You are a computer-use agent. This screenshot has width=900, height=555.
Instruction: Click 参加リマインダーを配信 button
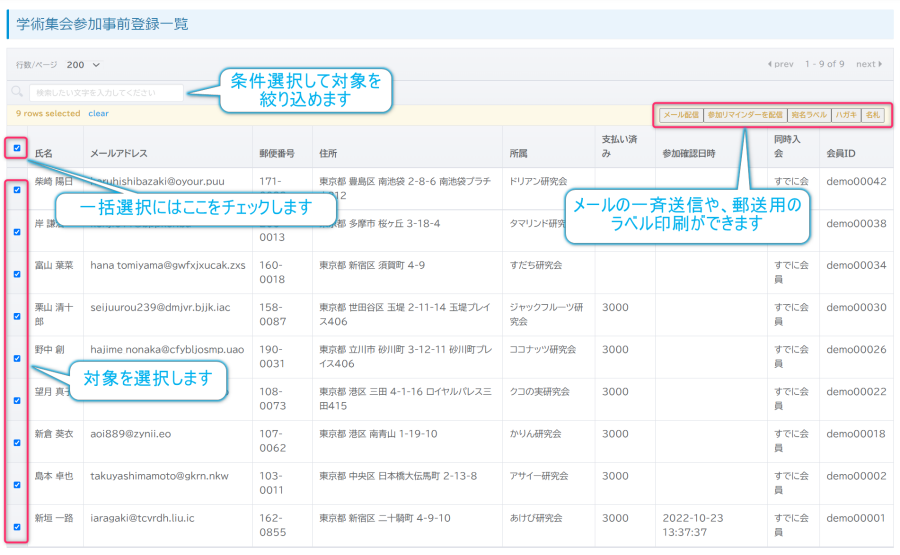744,115
